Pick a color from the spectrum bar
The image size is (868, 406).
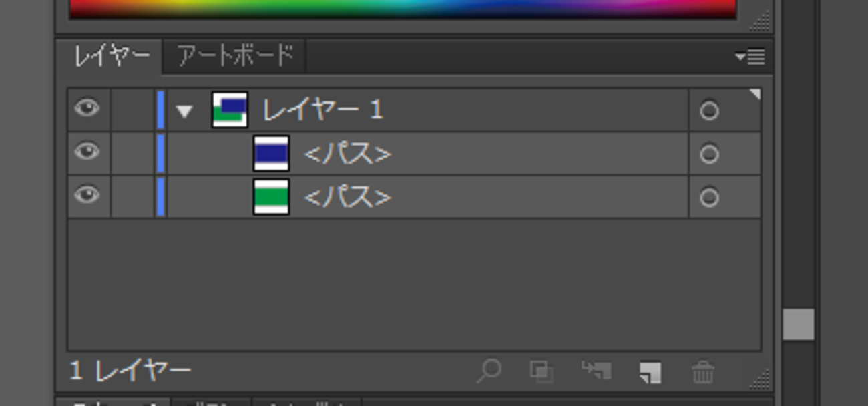[x=401, y=8]
